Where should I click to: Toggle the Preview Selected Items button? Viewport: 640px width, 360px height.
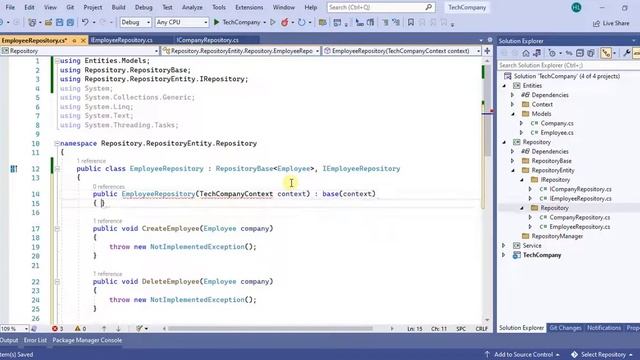(x=636, y=53)
